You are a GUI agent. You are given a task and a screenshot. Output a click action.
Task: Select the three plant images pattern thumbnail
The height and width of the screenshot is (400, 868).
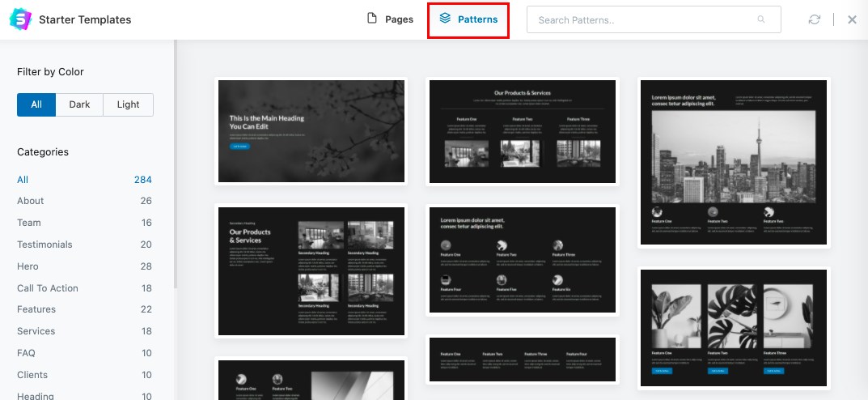click(x=734, y=328)
